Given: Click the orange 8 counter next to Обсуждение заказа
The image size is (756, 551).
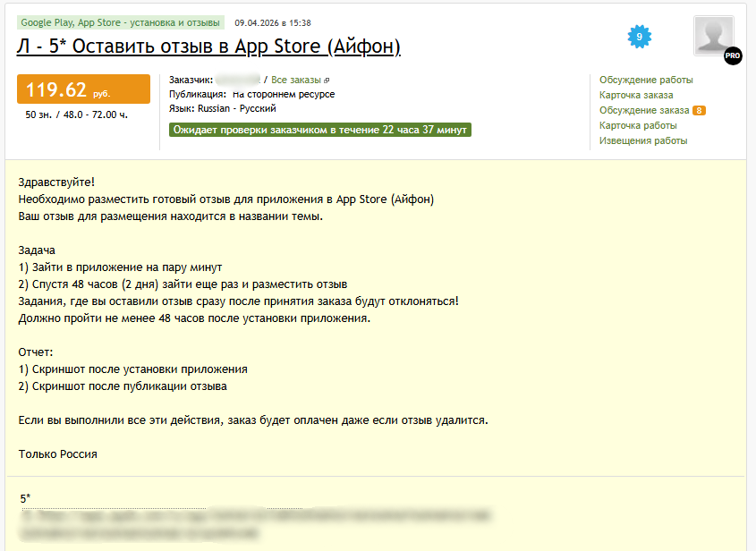Looking at the screenshot, I should point(700,111).
